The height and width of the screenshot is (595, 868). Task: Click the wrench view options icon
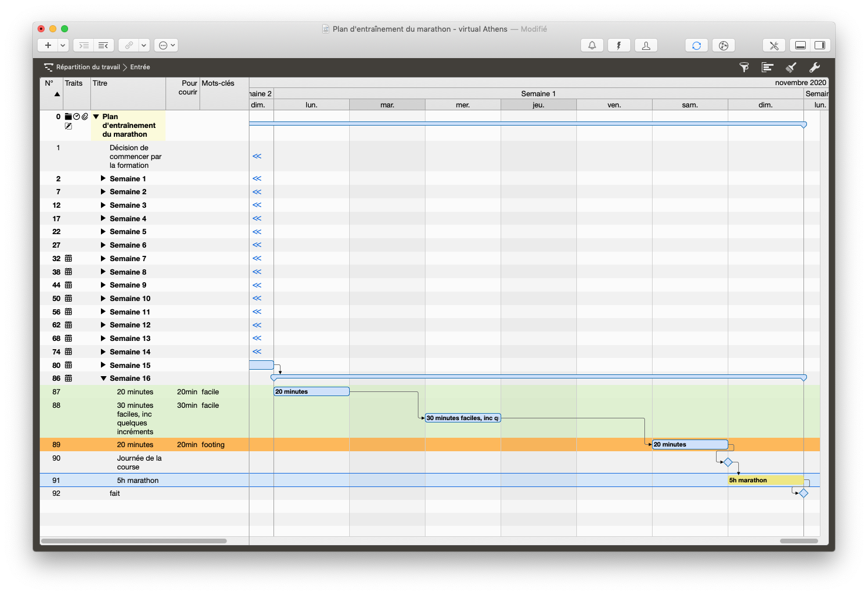pyautogui.click(x=814, y=67)
